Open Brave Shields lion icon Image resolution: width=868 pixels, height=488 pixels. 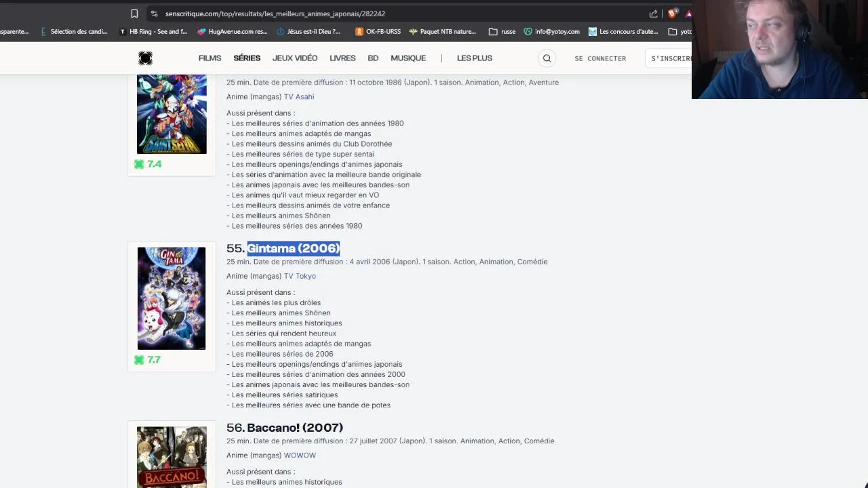coord(672,14)
